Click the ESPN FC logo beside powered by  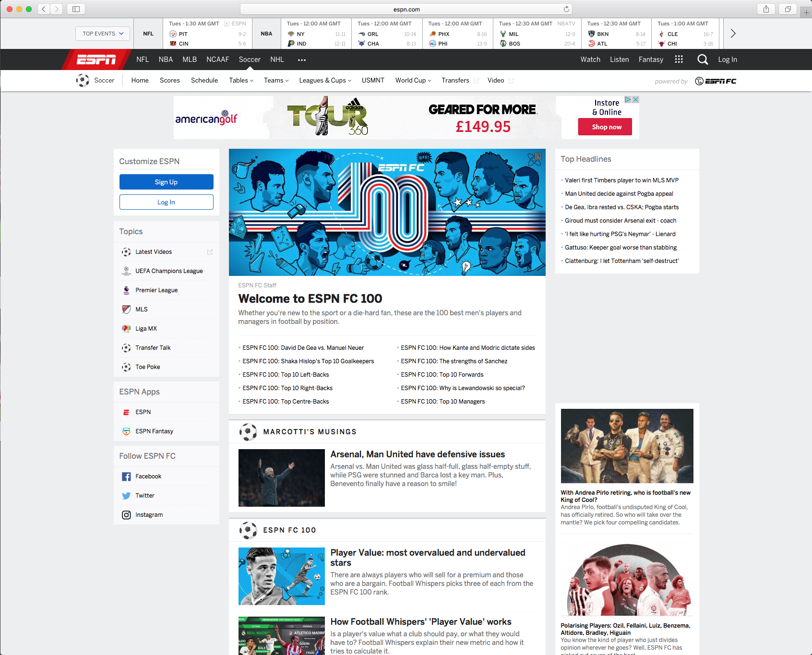(x=716, y=81)
